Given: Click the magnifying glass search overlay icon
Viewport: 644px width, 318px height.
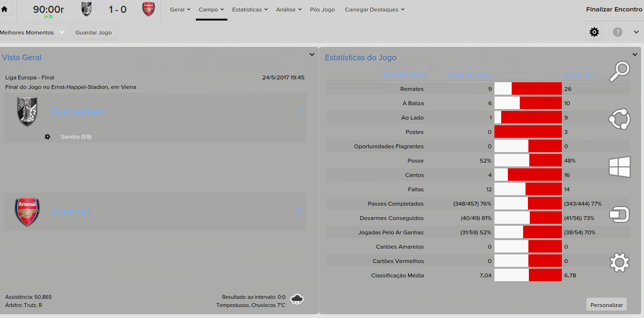Looking at the screenshot, I should pyautogui.click(x=619, y=72).
